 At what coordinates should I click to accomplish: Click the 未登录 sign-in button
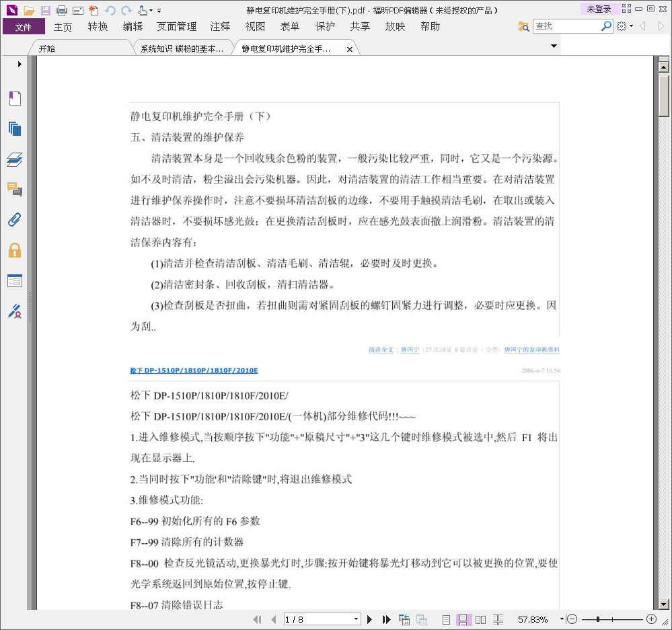599,9
